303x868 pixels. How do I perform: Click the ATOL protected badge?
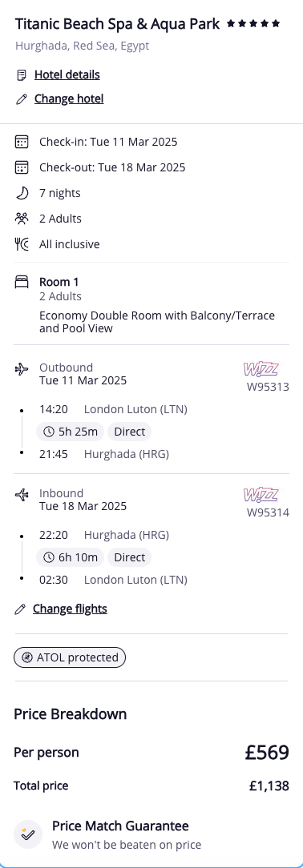click(70, 657)
